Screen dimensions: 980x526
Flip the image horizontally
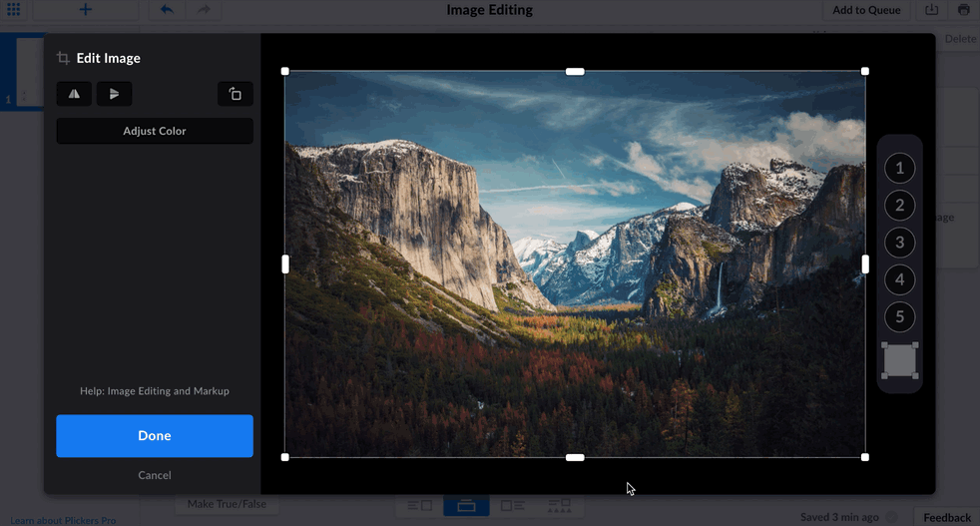coord(74,94)
